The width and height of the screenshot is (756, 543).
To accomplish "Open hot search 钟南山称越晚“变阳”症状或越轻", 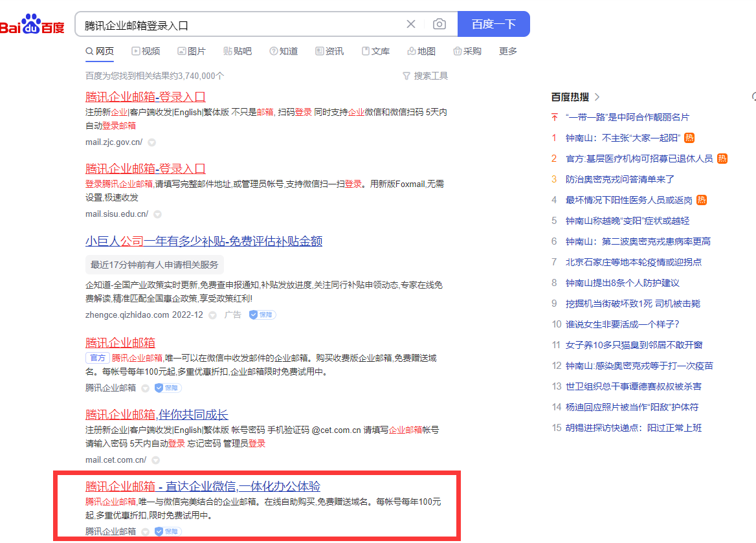I will coord(627,221).
